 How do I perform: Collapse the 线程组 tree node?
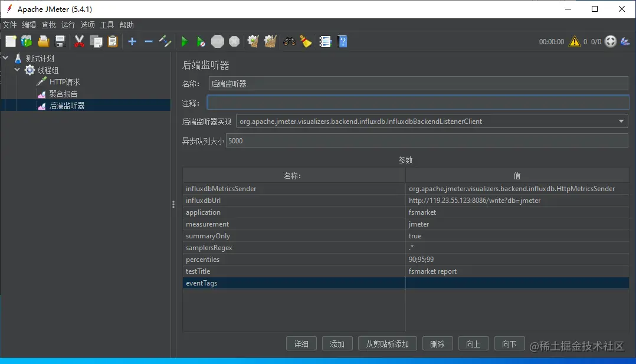click(17, 70)
